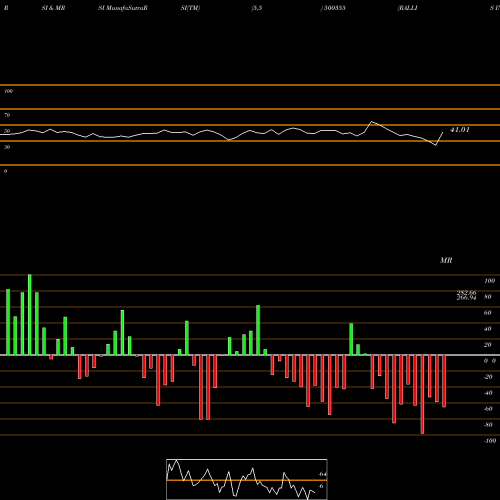This screenshot has width=500, height=500.
Task: Click the 20 label on MR histogram axis
Action: (487, 345)
